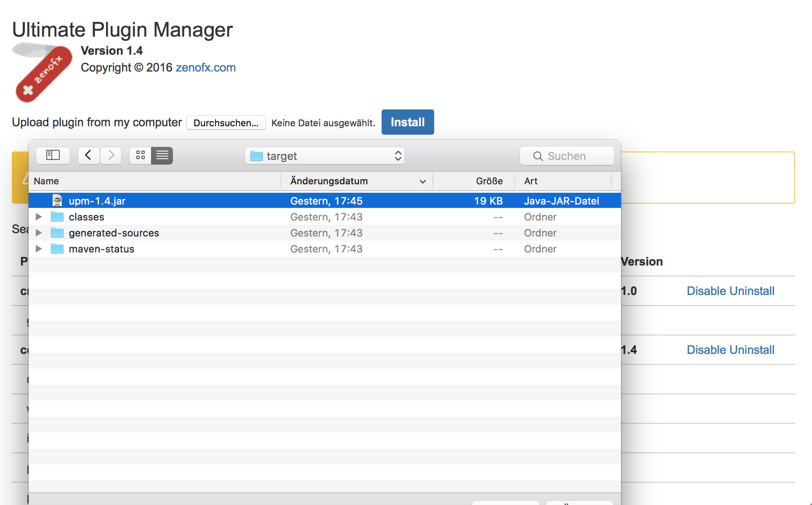Click the blue Install button
This screenshot has width=812, height=505.
point(407,122)
